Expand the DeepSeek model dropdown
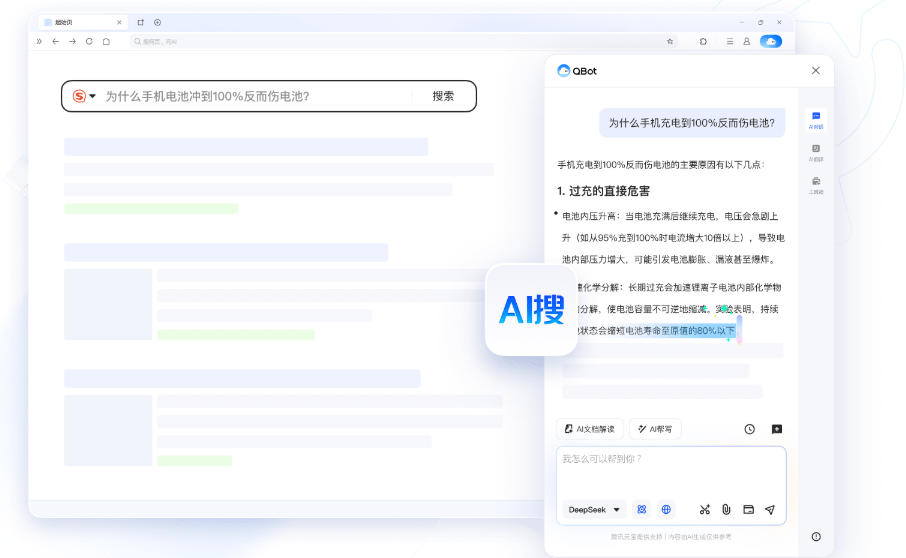Viewport: 906px width, 558px height. tap(594, 509)
